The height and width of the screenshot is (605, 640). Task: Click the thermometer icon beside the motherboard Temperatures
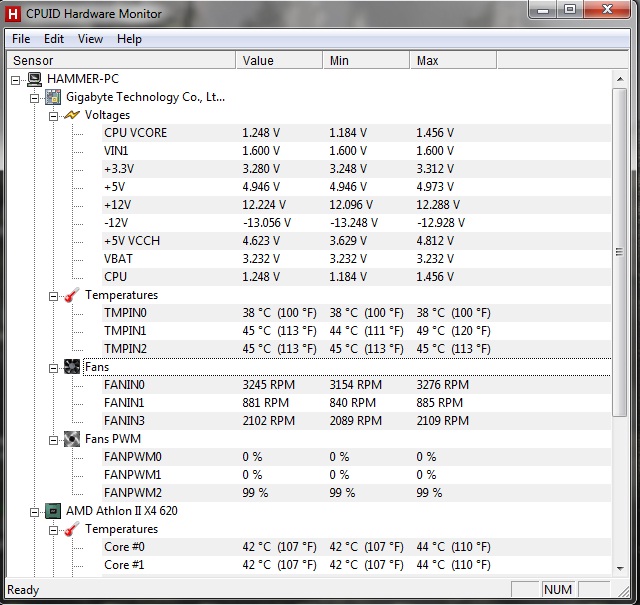[x=72, y=295]
